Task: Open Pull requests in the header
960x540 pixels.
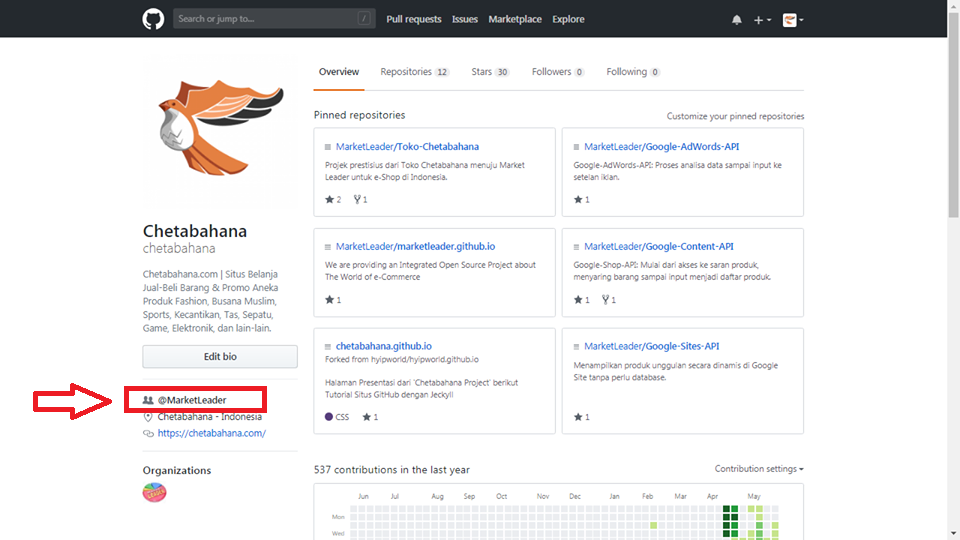Action: click(x=413, y=19)
